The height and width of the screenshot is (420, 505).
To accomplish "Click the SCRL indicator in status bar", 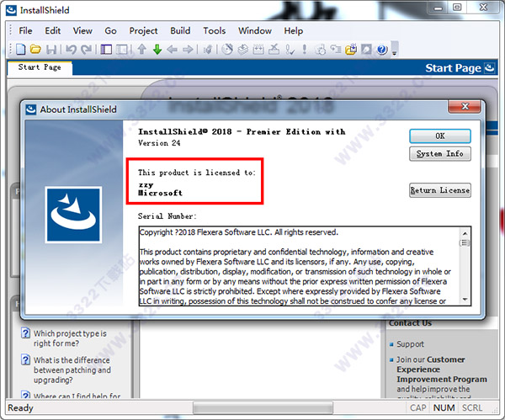I will pyautogui.click(x=472, y=407).
